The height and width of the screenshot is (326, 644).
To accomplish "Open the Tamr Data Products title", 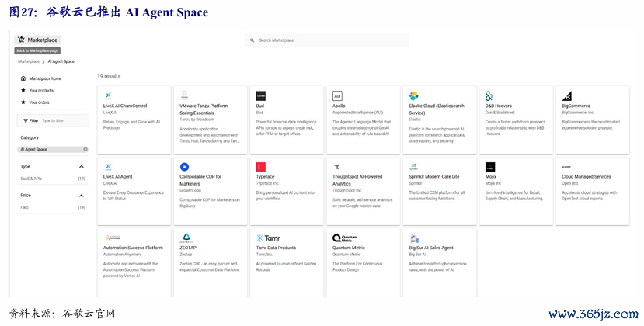I will 276,248.
